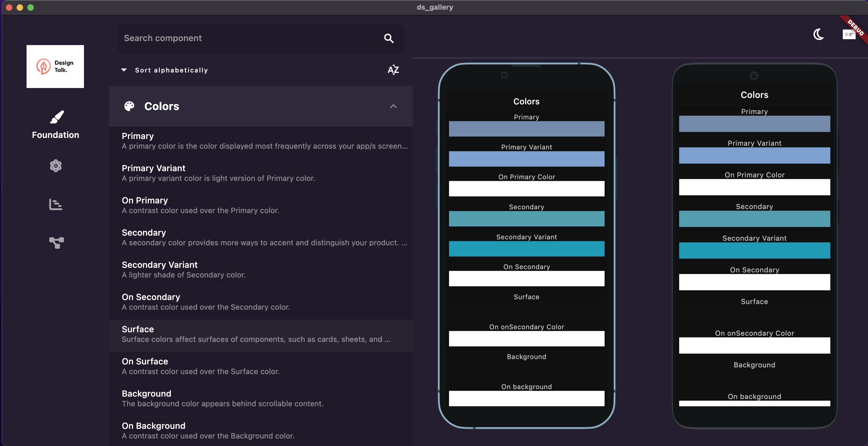The width and height of the screenshot is (868, 446).
Task: Click the palette icon next to Colors
Action: 129,106
